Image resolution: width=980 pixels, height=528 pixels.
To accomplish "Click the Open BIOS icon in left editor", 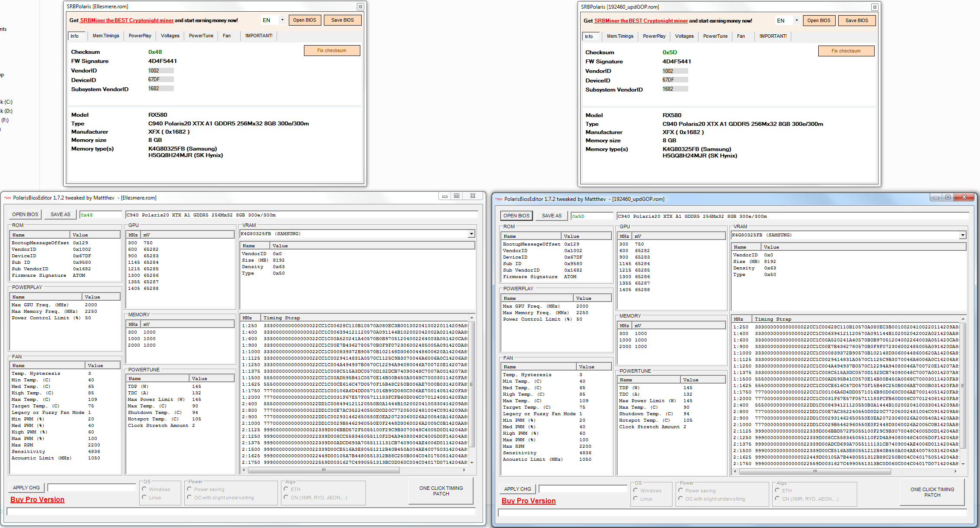I will point(25,215).
